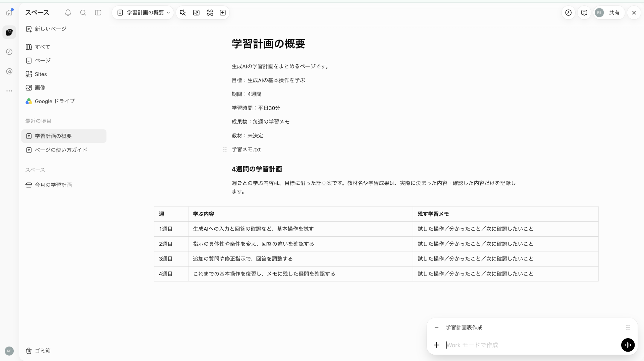
Task: Start voice input with the black waveform button
Action: [x=628, y=345]
